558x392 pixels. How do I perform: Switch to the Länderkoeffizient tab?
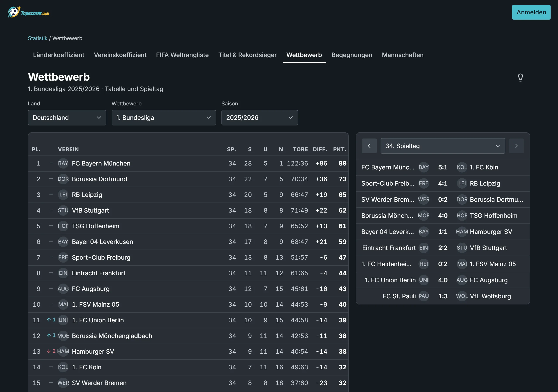click(59, 55)
